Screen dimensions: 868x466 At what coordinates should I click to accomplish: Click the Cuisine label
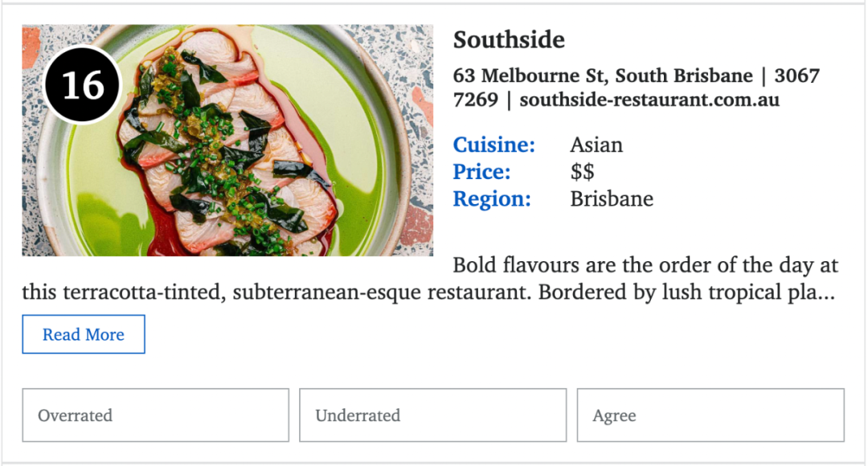[x=493, y=145]
